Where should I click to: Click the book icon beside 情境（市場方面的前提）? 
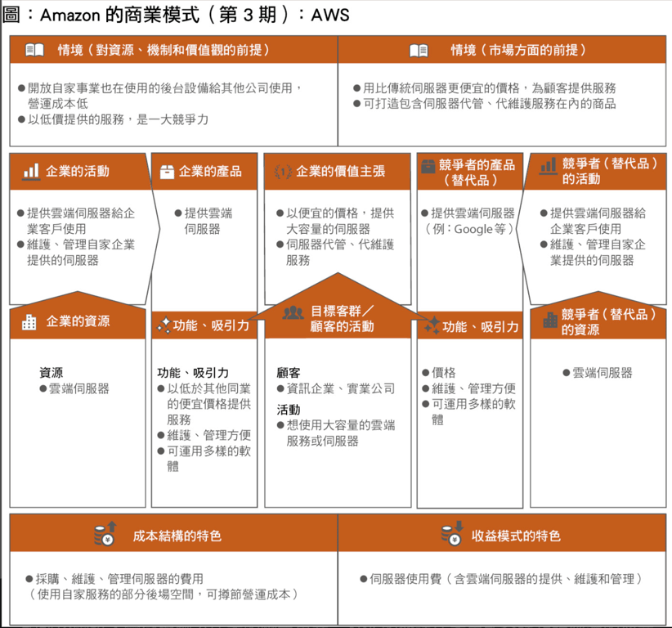click(x=419, y=51)
